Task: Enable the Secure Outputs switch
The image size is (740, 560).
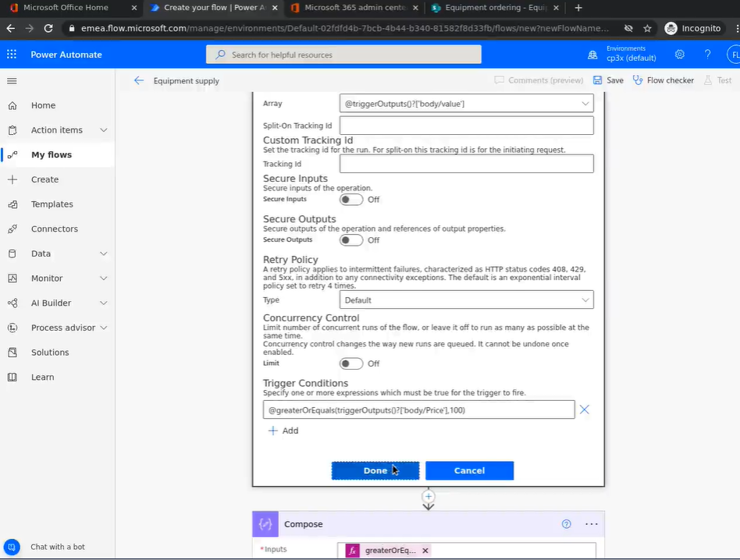Action: [351, 240]
